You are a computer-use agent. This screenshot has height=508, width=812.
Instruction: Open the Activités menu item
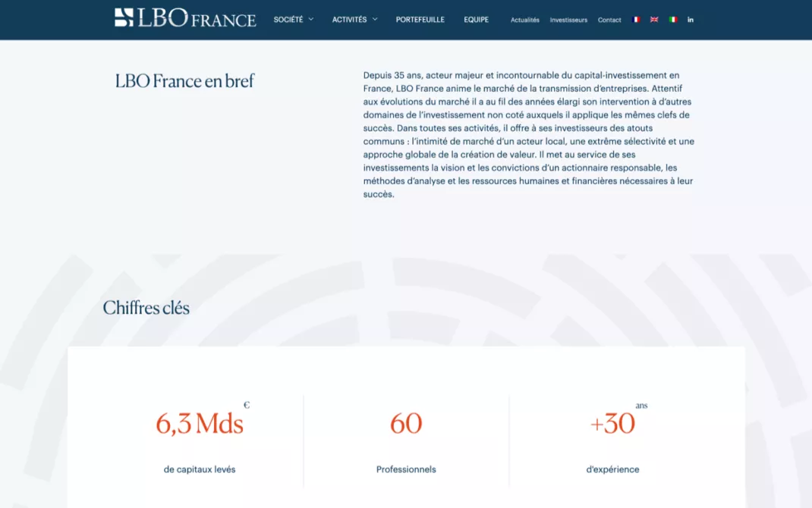coord(349,20)
